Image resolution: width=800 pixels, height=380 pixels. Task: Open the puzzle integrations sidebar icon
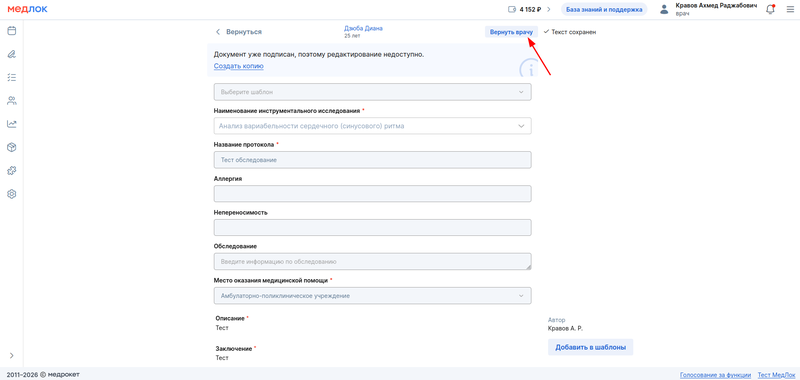(x=12, y=170)
